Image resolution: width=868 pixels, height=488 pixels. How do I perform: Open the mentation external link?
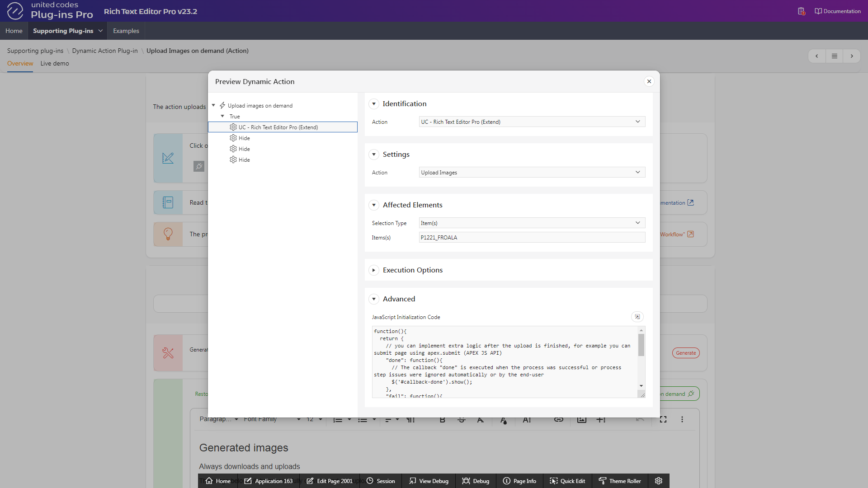(x=677, y=203)
